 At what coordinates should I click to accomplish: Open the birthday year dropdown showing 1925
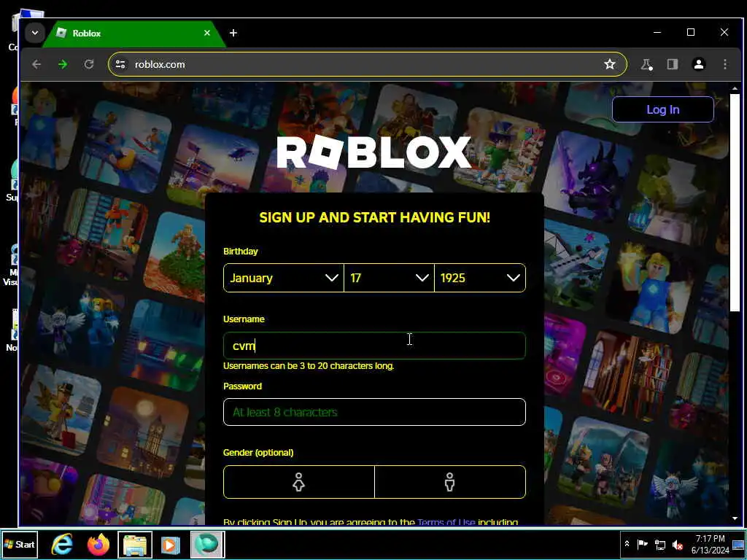[x=480, y=278]
